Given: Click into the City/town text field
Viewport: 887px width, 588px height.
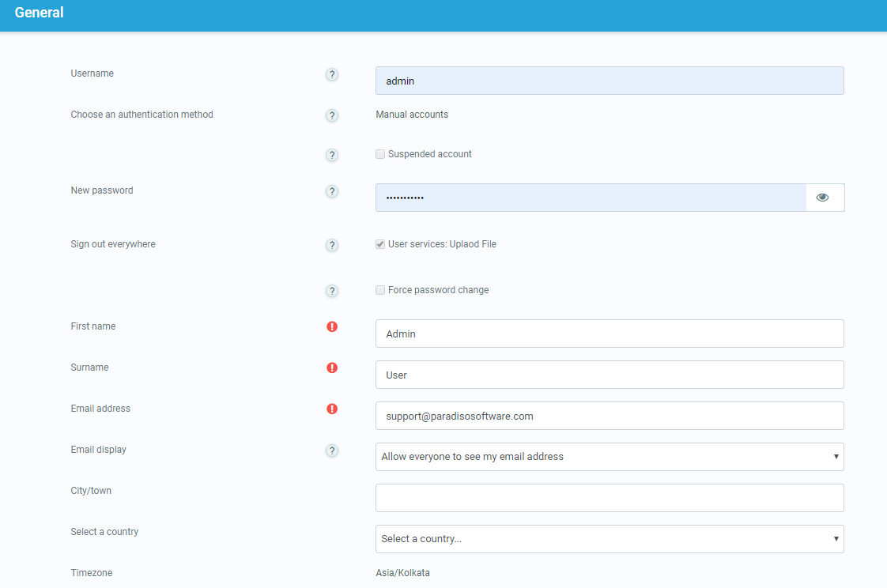Looking at the screenshot, I should pos(609,498).
